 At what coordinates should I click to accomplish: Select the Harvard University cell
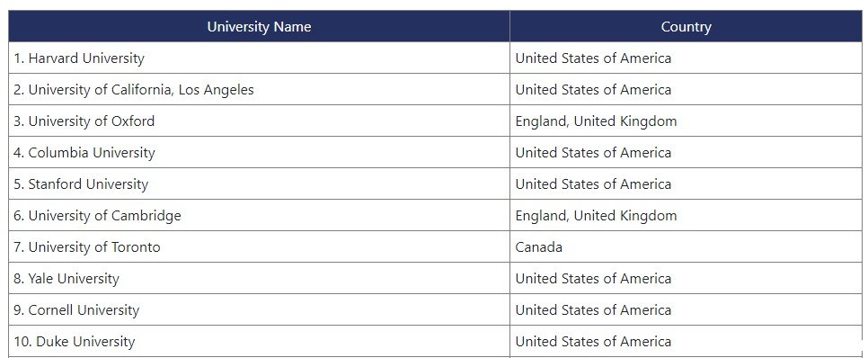point(259,58)
